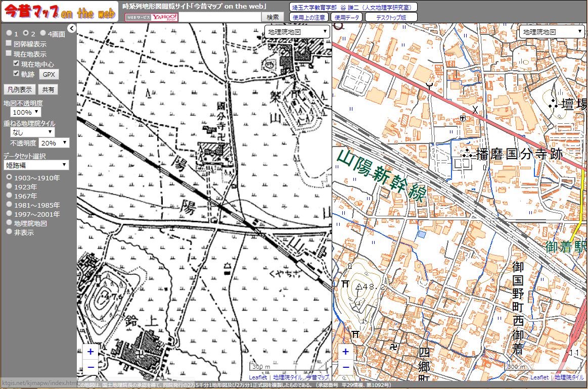Screen dimensions: 588x389
Task: Click Leaflet link on left map
Action: (258, 377)
